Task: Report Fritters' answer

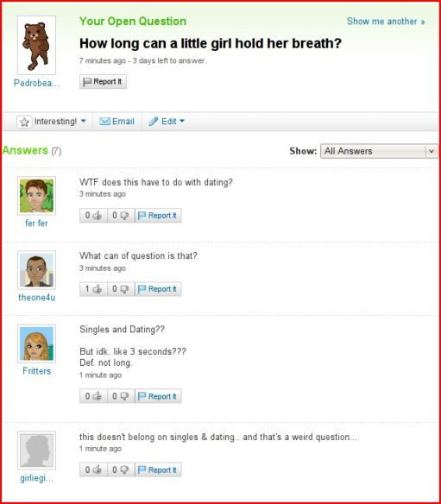Action: point(158,396)
